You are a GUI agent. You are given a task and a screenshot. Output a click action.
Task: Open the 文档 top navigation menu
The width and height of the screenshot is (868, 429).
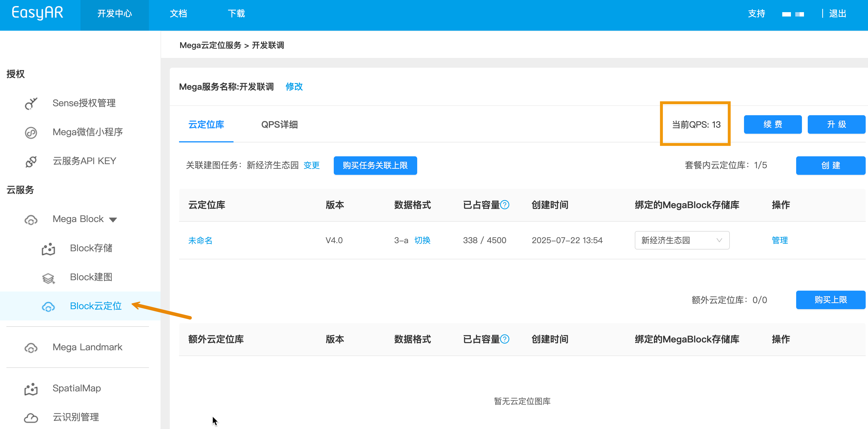pos(178,14)
